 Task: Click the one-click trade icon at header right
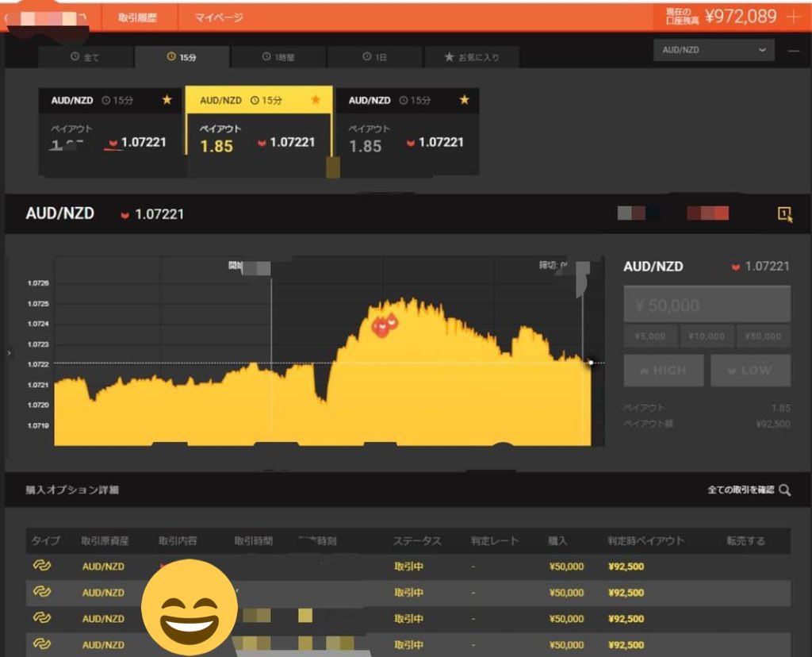point(785,214)
